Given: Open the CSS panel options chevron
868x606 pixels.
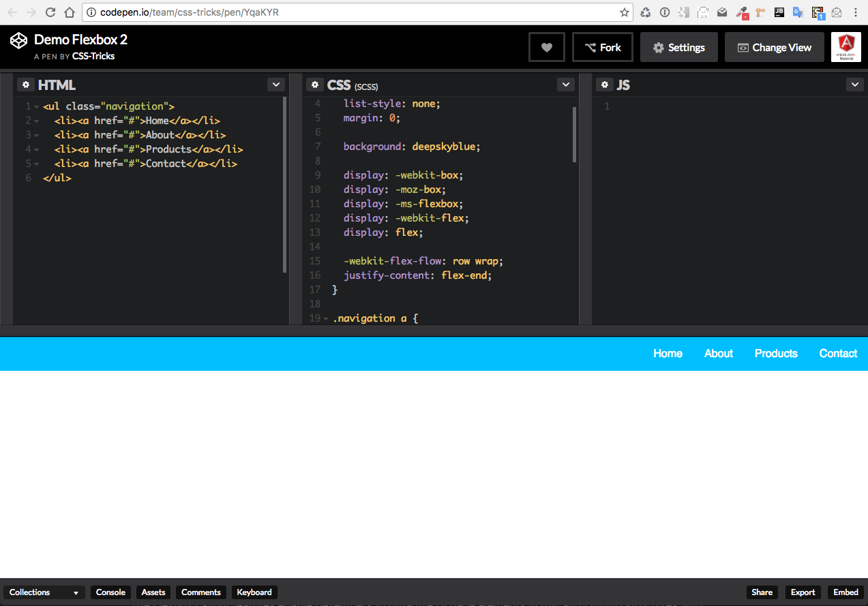Looking at the screenshot, I should coord(565,84).
